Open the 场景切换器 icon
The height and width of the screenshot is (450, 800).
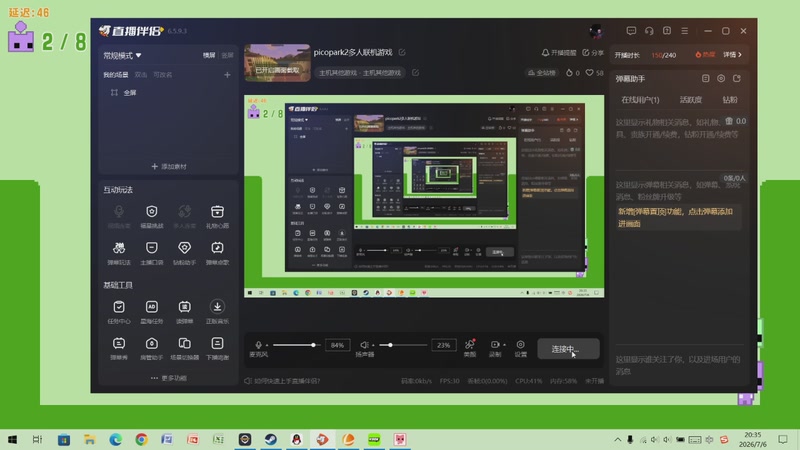coord(184,343)
